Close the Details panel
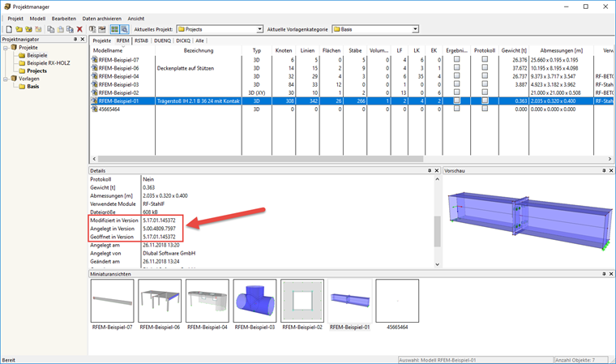616x364 pixels. tap(436, 170)
